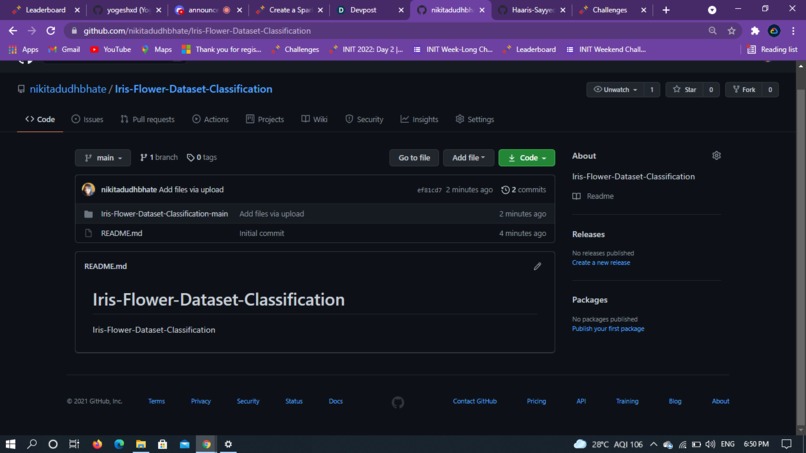Open the Projects tab
Viewport: 806px width, 453px height.
click(x=265, y=119)
